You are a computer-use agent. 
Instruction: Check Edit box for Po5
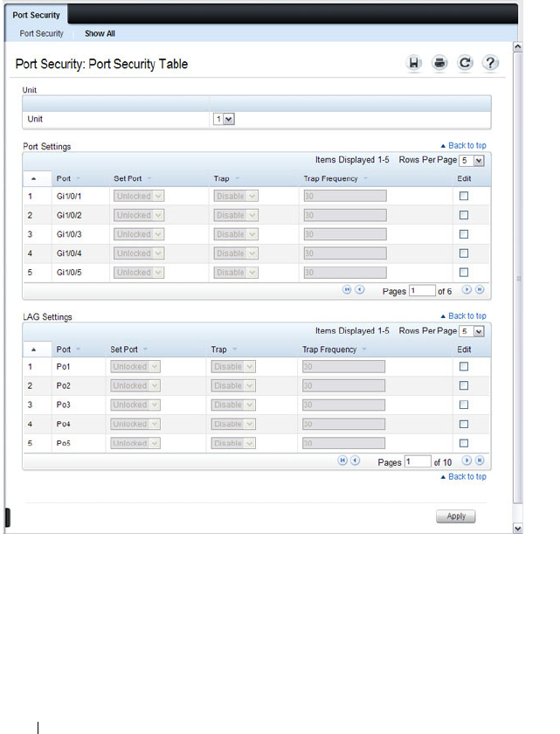[x=464, y=443]
